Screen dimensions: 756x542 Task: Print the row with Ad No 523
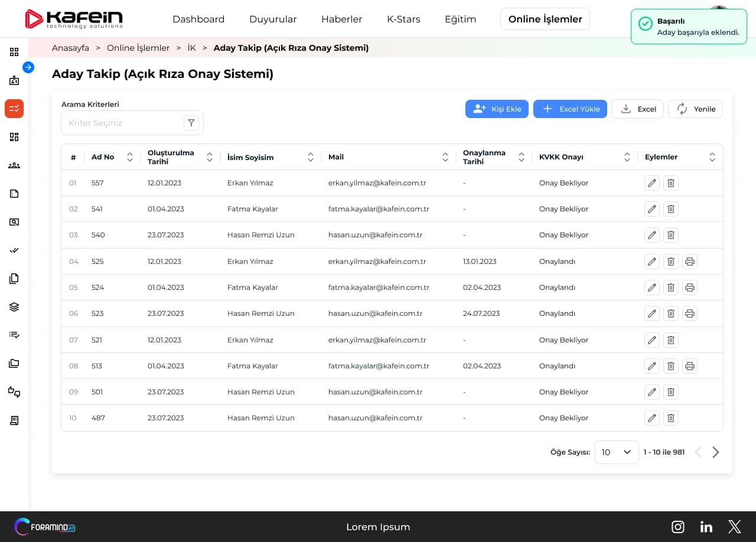tap(690, 314)
